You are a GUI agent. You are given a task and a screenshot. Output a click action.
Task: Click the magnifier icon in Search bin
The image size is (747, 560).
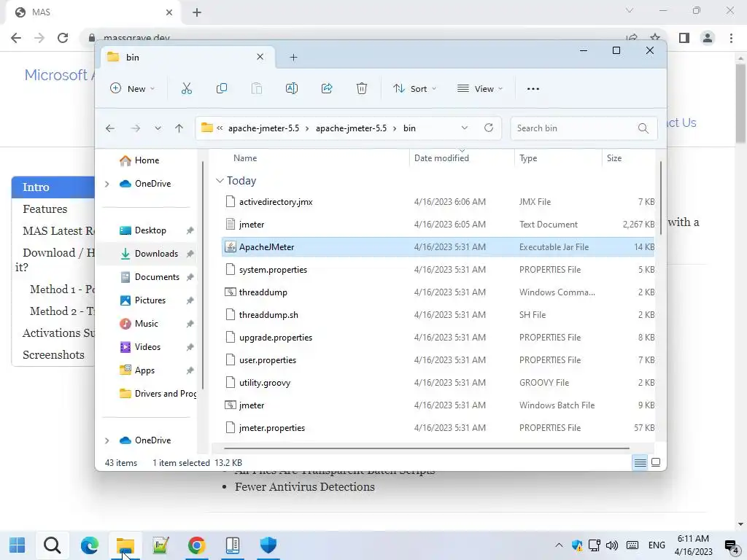click(x=643, y=128)
